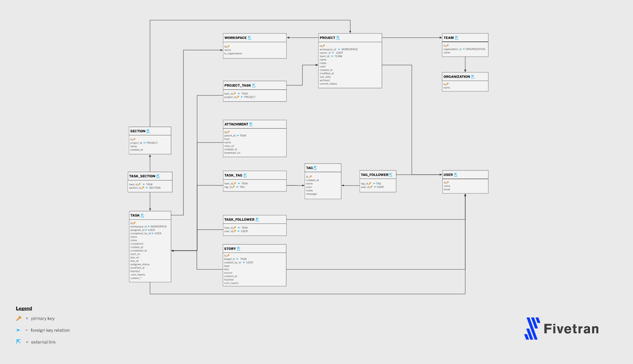Click view_url field in ATTACHMENT table
The image size is (633, 364).
[229, 146]
